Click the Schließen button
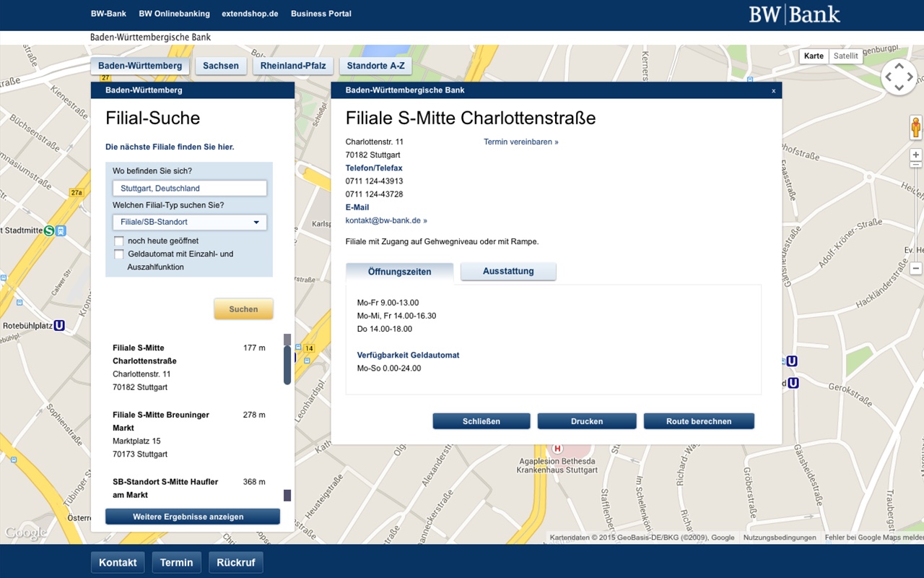This screenshot has width=924, height=578. pos(481,421)
